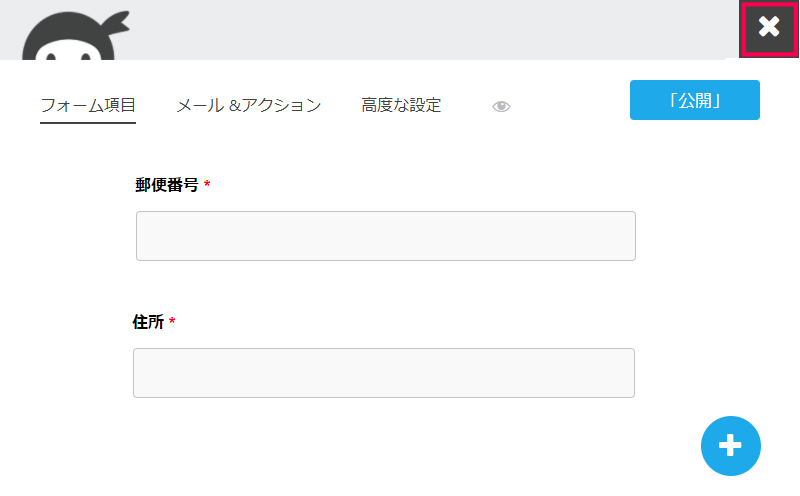
Task: Click the white plus sign in blue circle
Action: (x=730, y=445)
